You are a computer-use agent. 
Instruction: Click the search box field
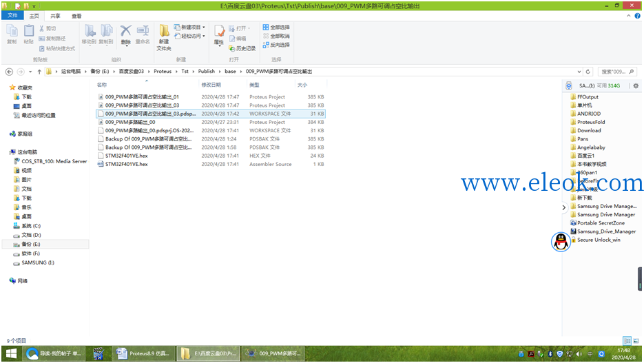(617, 72)
